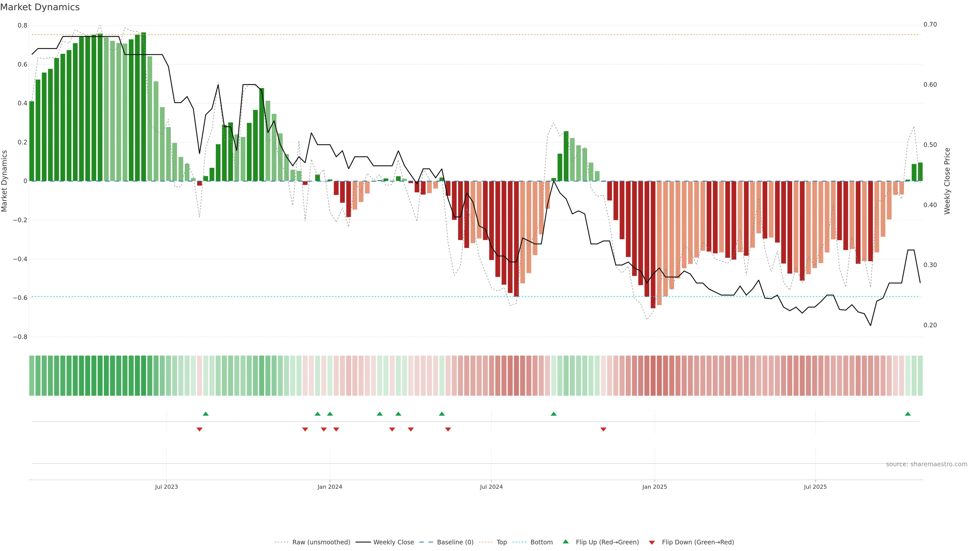
Task: Click Flip Up marker between Jul 2024 and Jan 2025
Action: click(x=554, y=414)
